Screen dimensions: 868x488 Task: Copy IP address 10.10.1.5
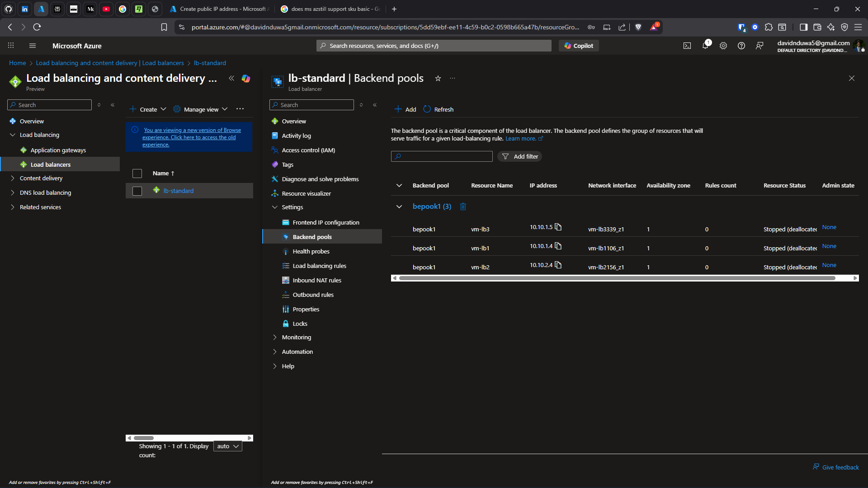[558, 227]
